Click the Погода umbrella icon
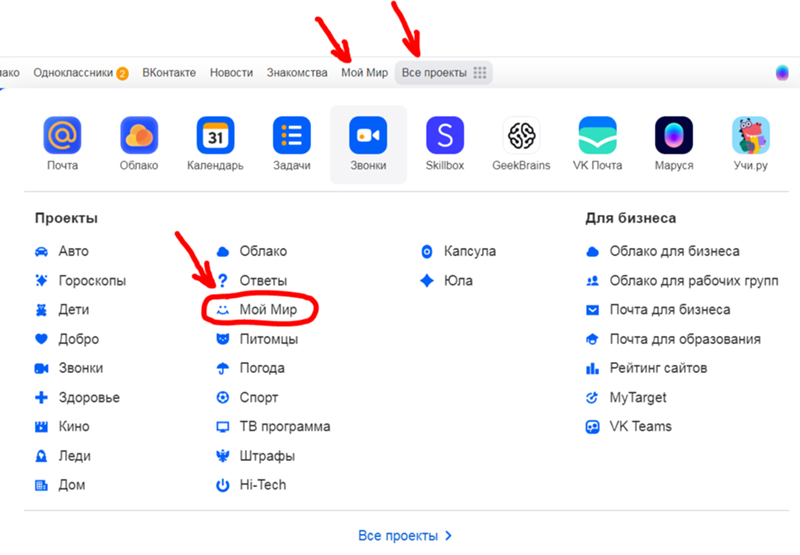The image size is (800, 555). 222,368
